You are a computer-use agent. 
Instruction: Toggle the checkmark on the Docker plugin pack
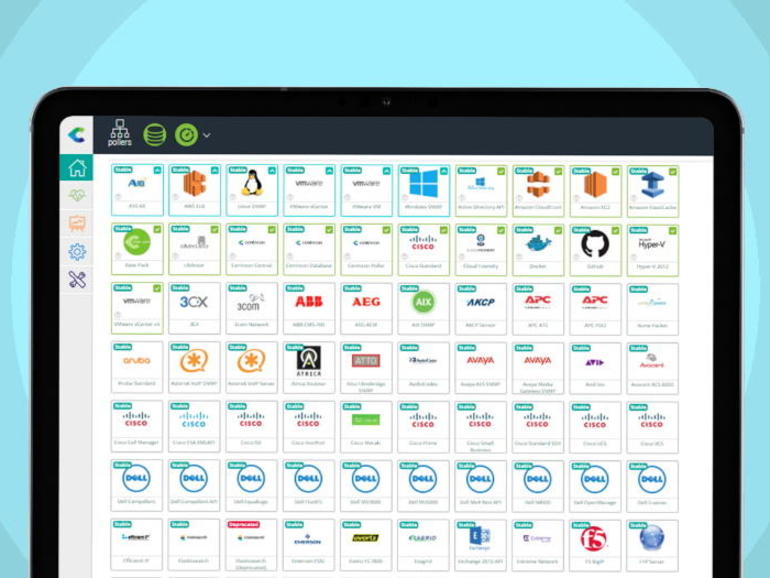tap(559, 229)
